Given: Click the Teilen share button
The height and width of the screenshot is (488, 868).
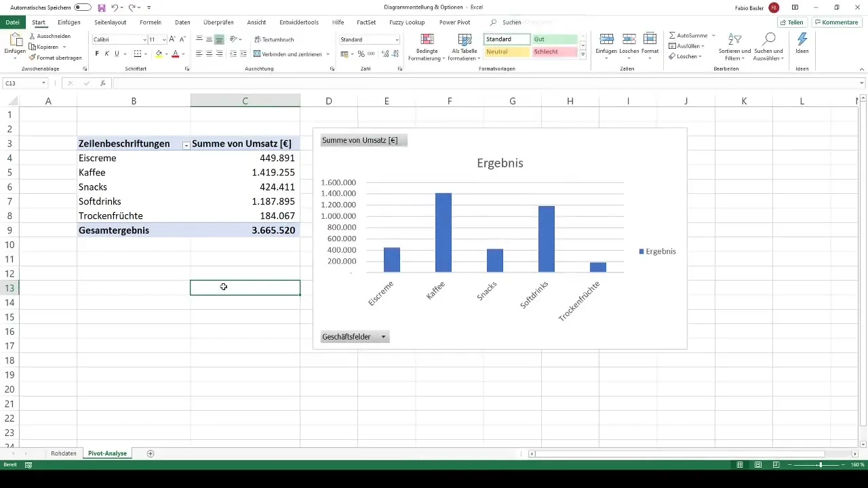Looking at the screenshot, I should click(791, 22).
